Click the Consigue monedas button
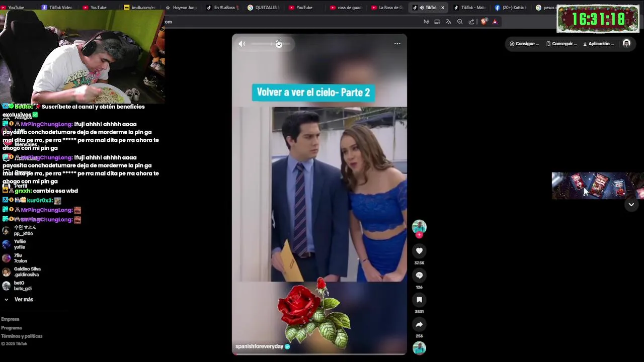 (x=524, y=44)
